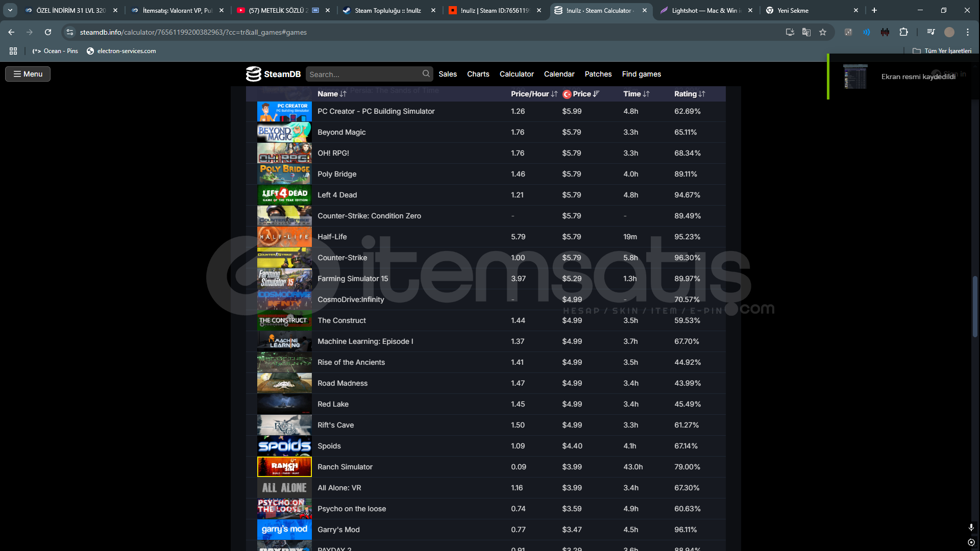Click the install app icon in address bar
The width and height of the screenshot is (980, 551).
[x=790, y=32]
